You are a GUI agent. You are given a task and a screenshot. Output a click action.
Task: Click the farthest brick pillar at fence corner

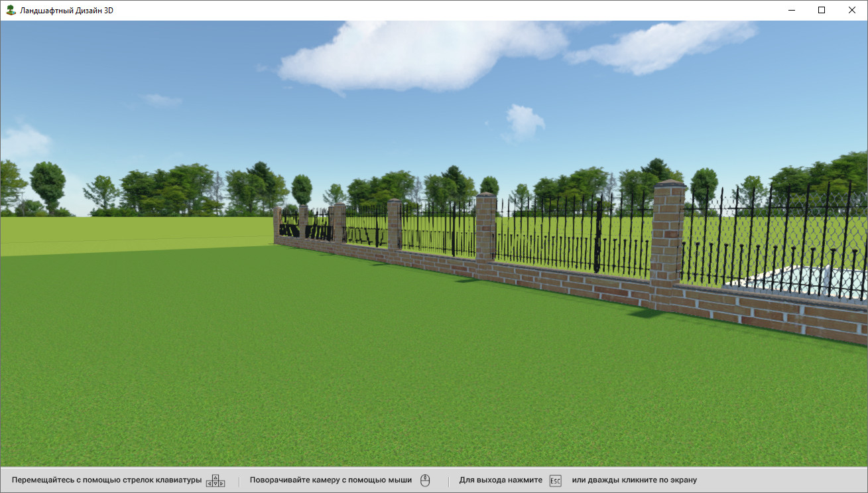point(277,222)
